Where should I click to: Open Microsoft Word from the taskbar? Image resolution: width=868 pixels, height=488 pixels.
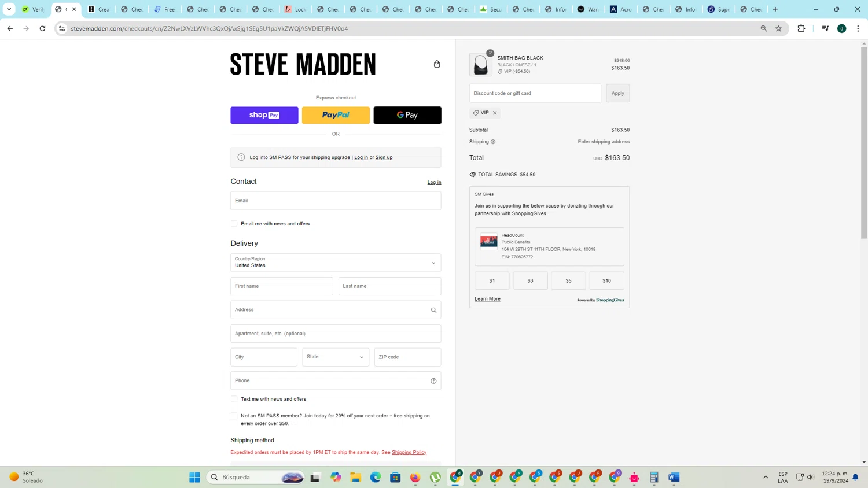(x=674, y=477)
